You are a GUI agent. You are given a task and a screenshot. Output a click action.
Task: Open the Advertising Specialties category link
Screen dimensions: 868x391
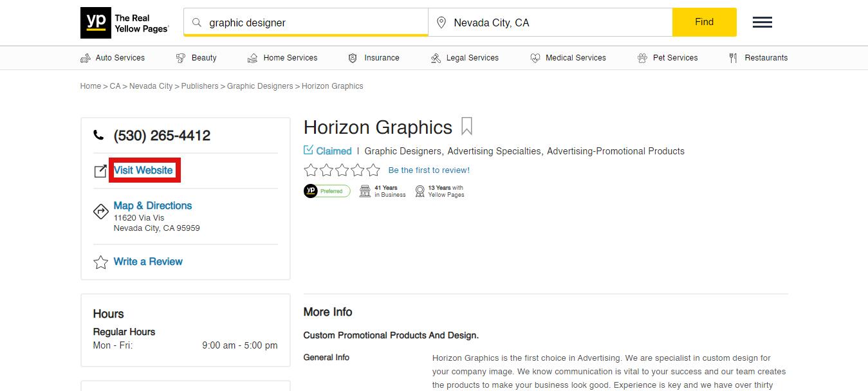pos(494,151)
